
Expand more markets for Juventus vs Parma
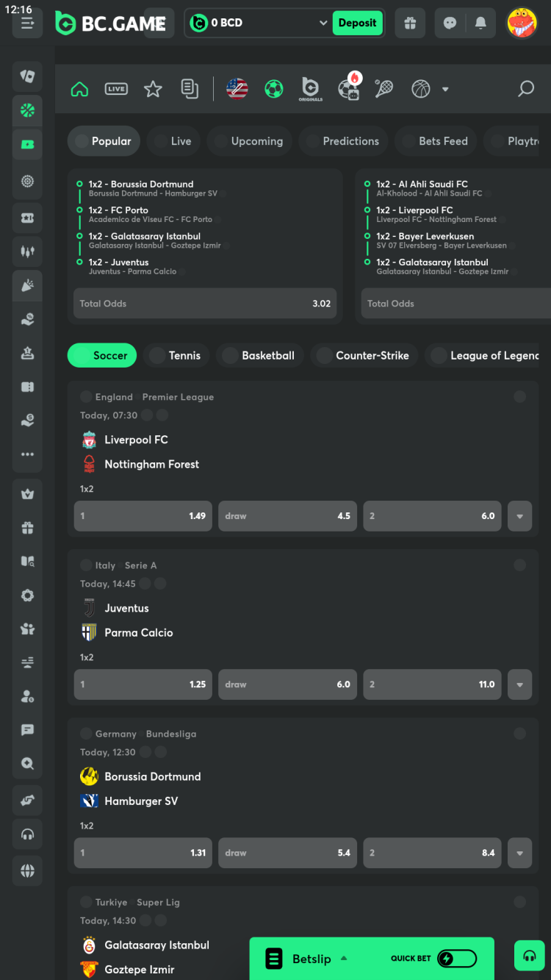click(520, 684)
